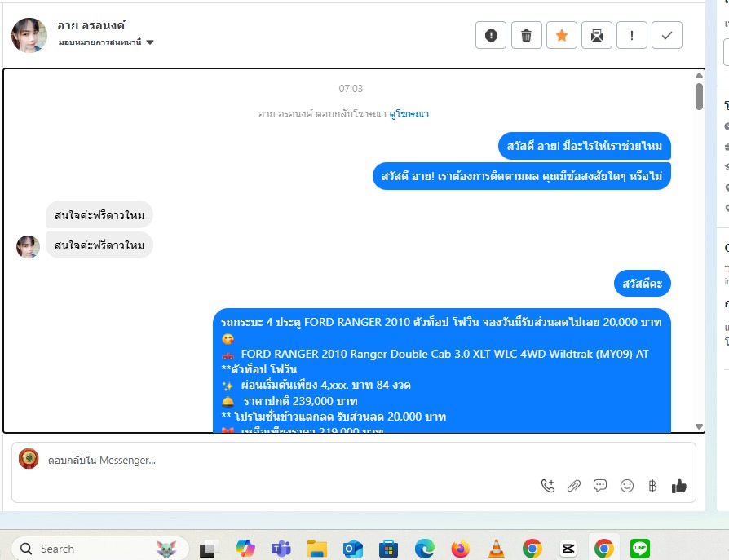
Task: Open emoji picker smiley icon
Action: point(627,486)
